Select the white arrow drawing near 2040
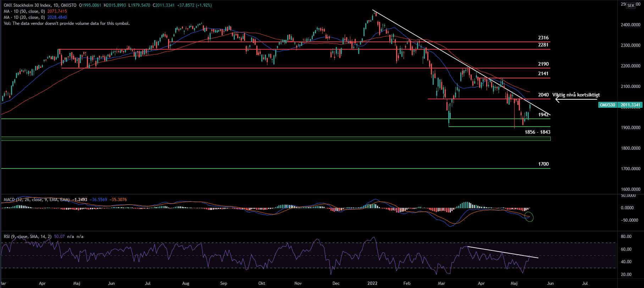 574,100
